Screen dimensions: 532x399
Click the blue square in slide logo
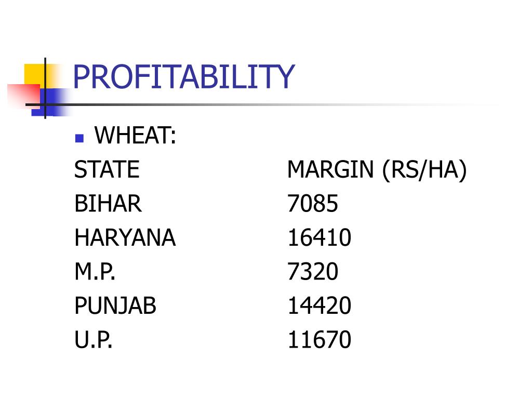51,102
